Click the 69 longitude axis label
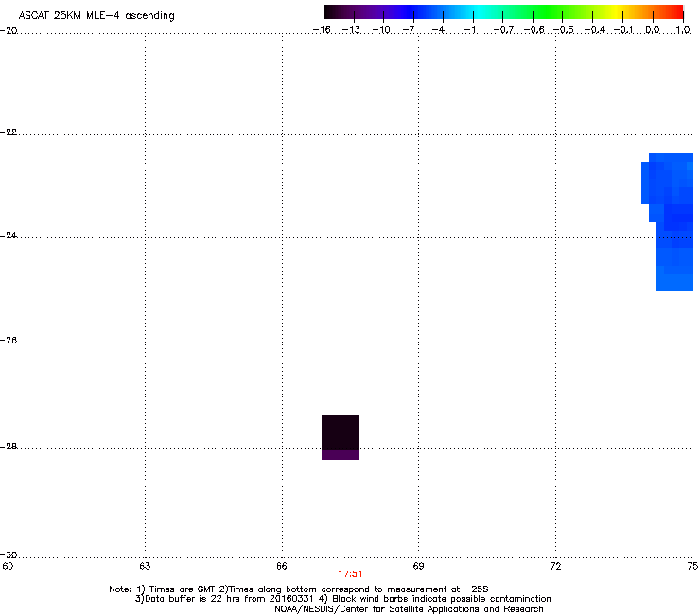 (418, 567)
